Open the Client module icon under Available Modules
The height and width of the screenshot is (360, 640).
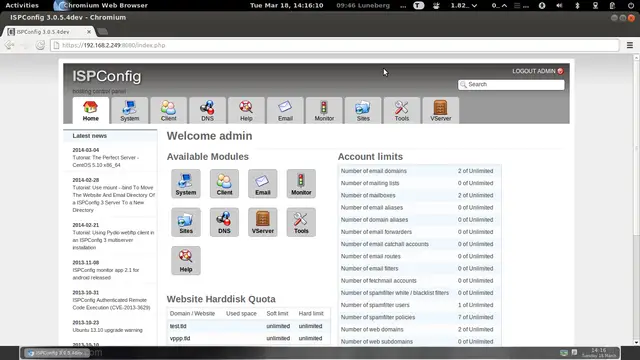(x=224, y=184)
